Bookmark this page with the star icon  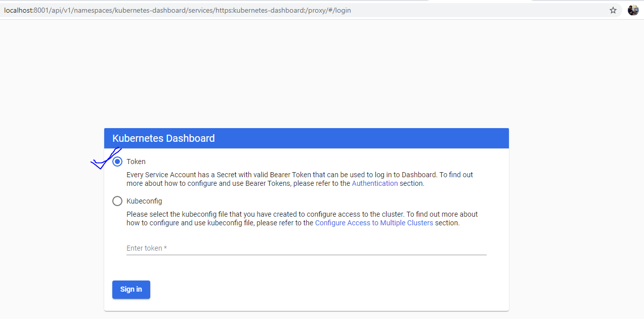coord(613,10)
